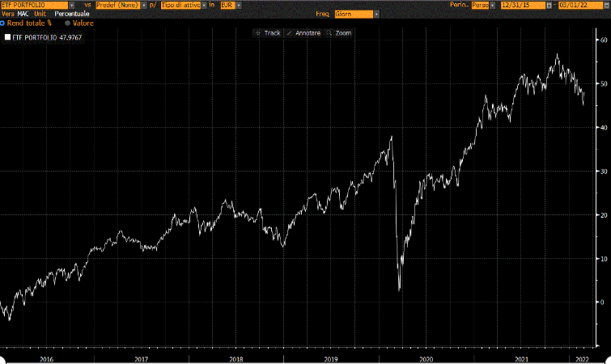Select the Rend totale % radio button

click(2, 23)
